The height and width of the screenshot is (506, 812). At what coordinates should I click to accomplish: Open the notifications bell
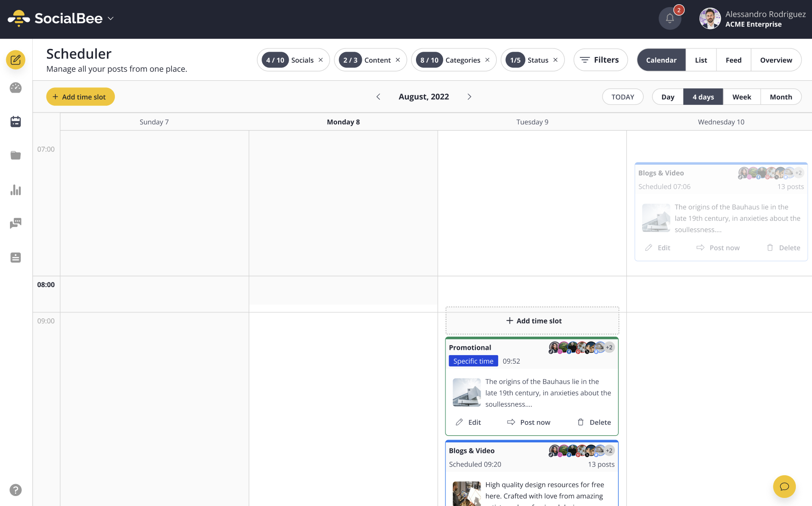(x=670, y=19)
